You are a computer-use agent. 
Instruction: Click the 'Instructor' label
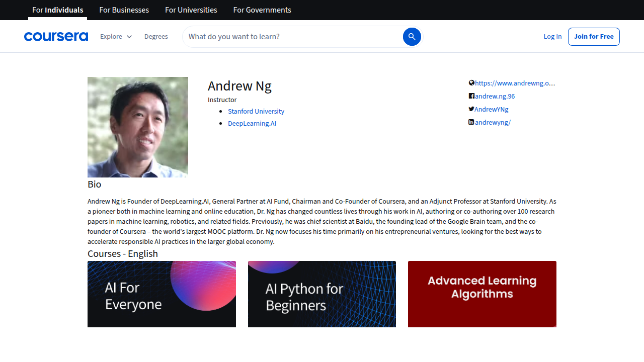click(222, 100)
